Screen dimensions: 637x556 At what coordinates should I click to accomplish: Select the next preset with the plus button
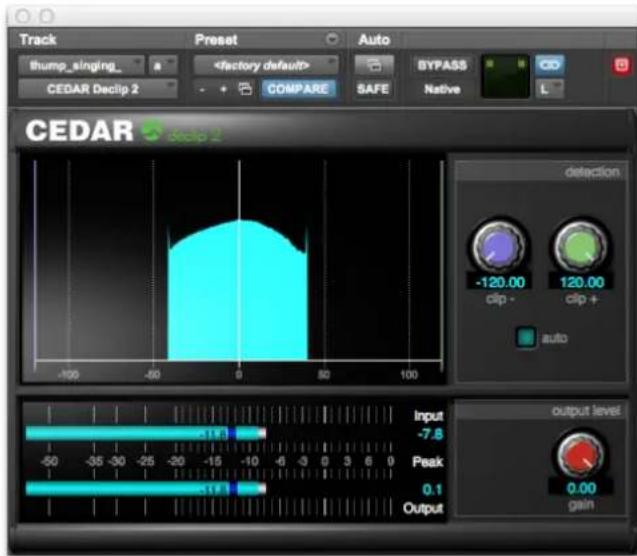223,89
